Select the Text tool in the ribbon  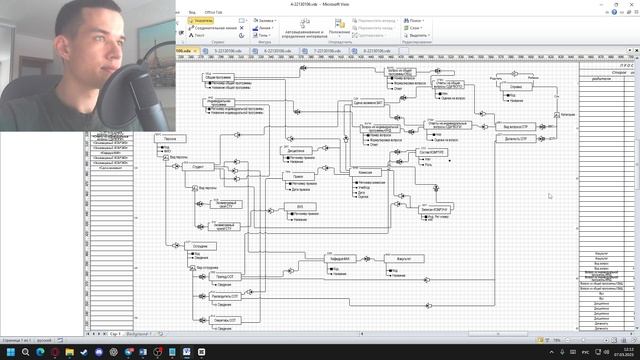[x=196, y=36]
